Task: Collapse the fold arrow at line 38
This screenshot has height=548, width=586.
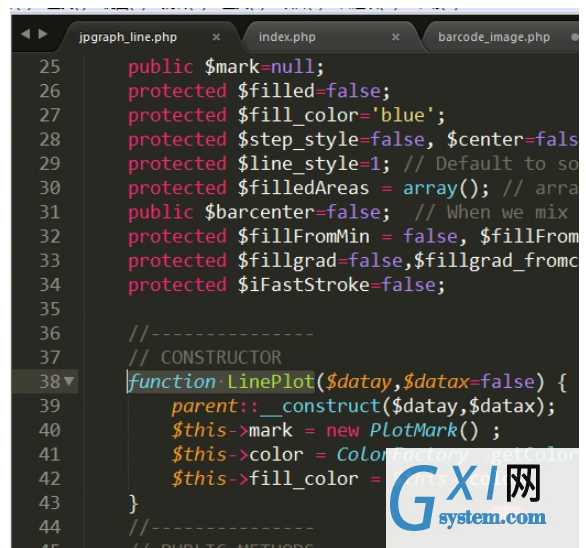Action: point(69,381)
